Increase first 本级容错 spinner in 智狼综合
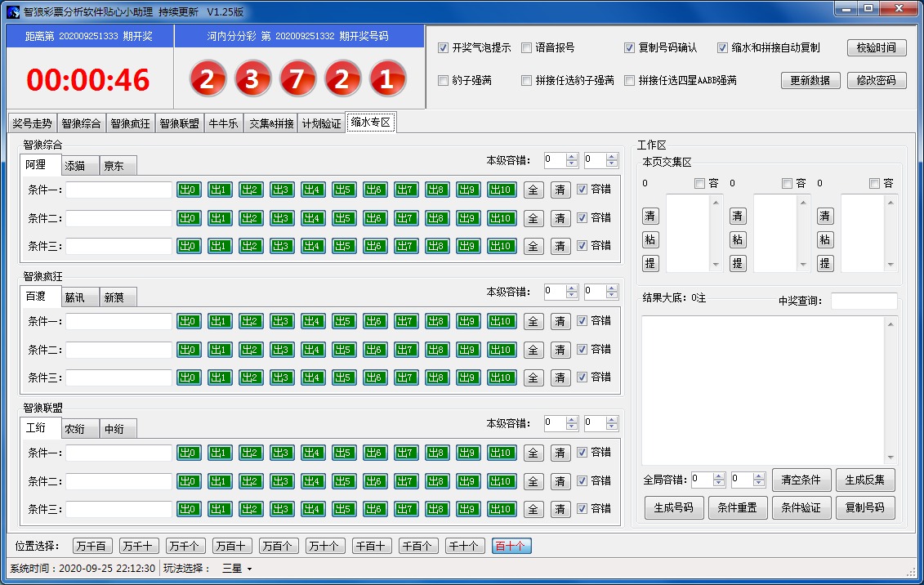Image resolution: width=924 pixels, height=585 pixels. 572,157
